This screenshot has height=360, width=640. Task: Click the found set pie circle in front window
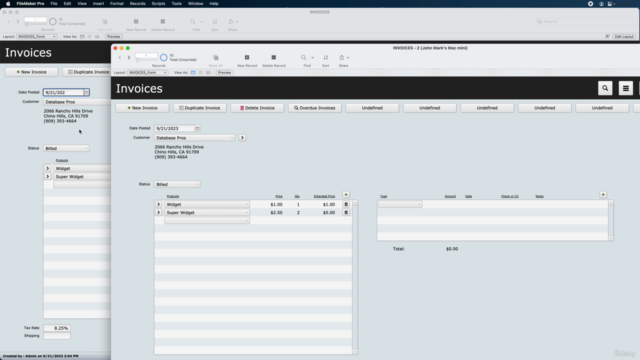click(164, 58)
